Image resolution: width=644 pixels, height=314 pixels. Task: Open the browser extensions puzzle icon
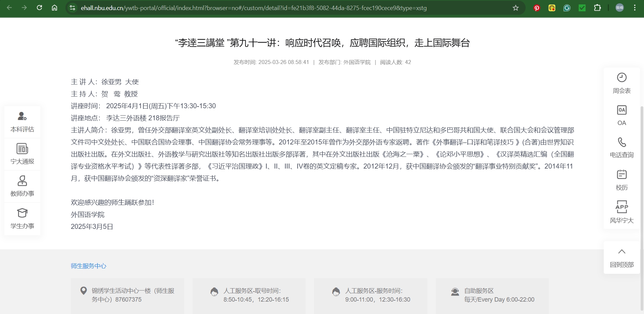597,8
